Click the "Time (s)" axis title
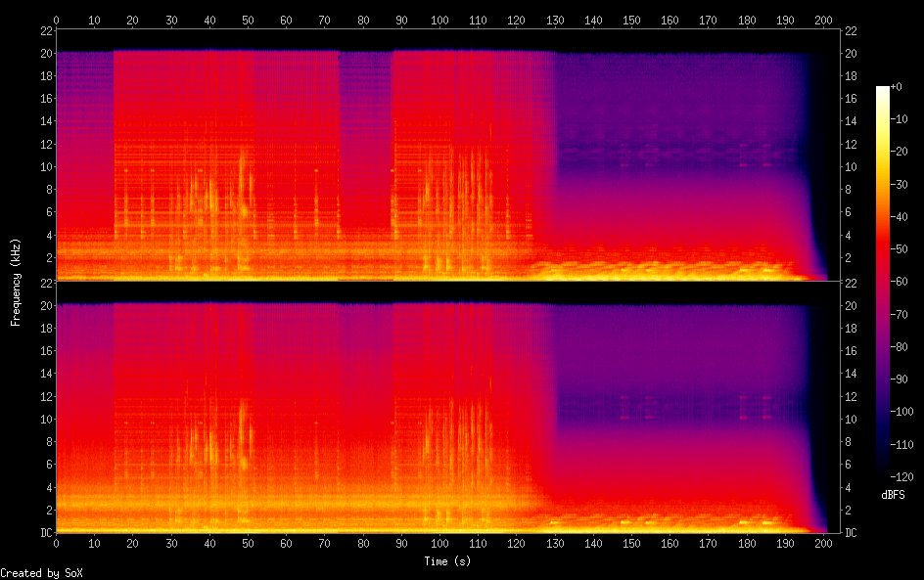Viewport: 924px width, 580px height. tap(447, 561)
